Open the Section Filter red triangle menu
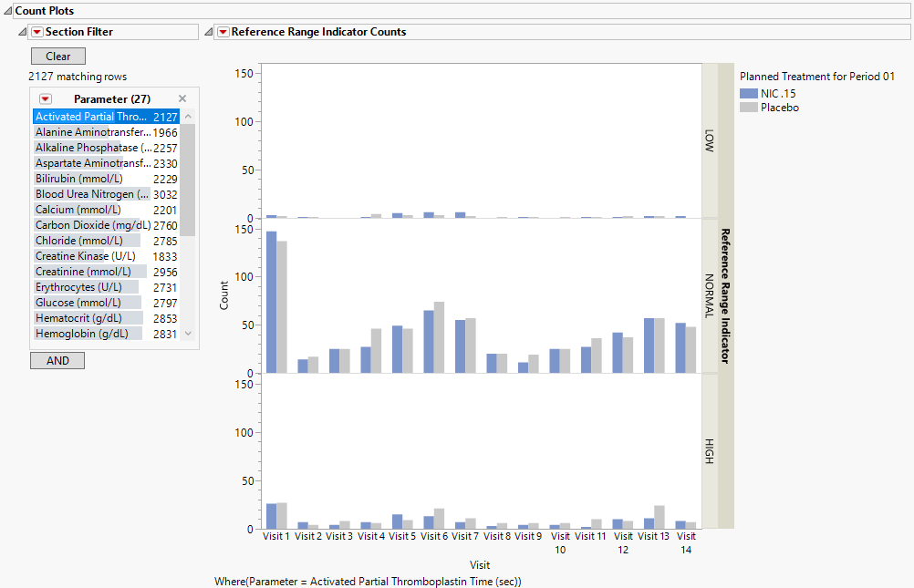 [37, 32]
